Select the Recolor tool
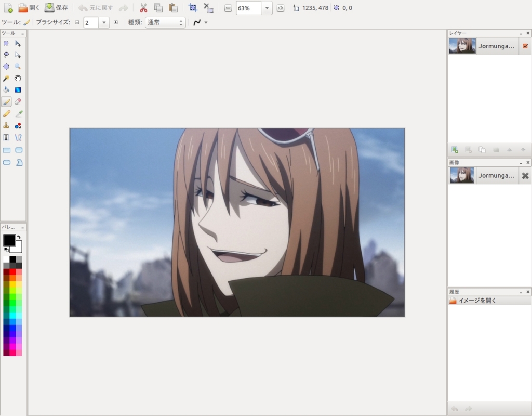 [x=18, y=126]
